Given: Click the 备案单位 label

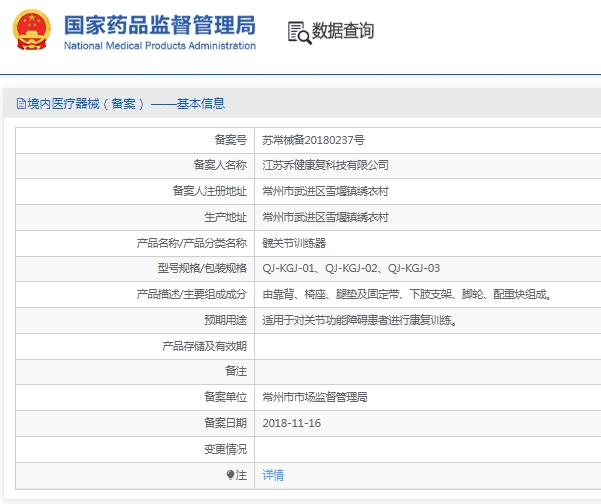Looking at the screenshot, I should coord(225,397).
